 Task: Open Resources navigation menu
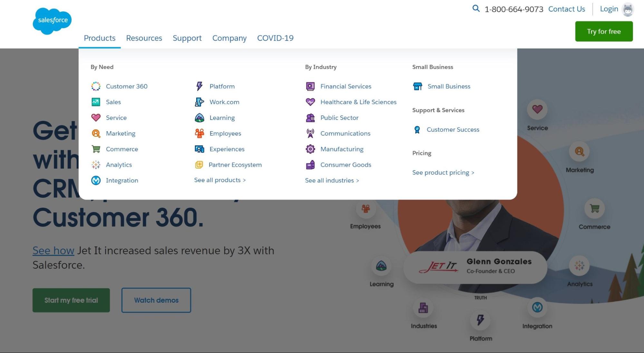(x=144, y=38)
